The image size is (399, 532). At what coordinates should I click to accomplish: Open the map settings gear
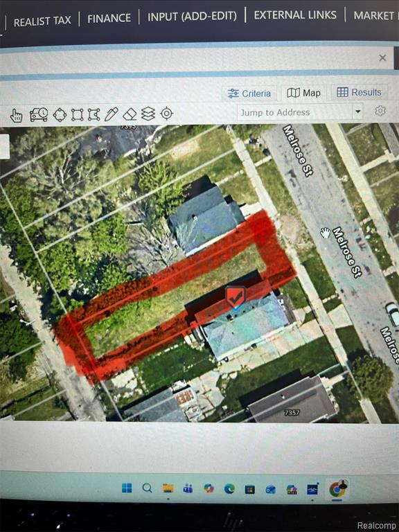click(x=380, y=111)
